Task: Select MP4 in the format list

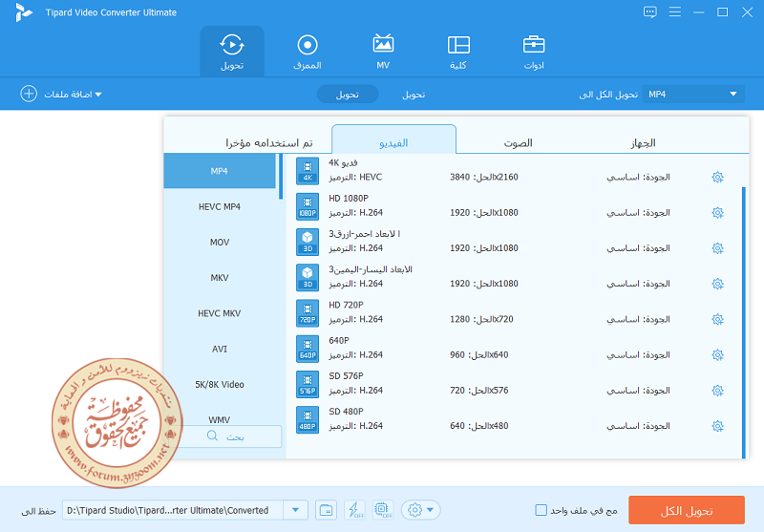Action: (220, 171)
